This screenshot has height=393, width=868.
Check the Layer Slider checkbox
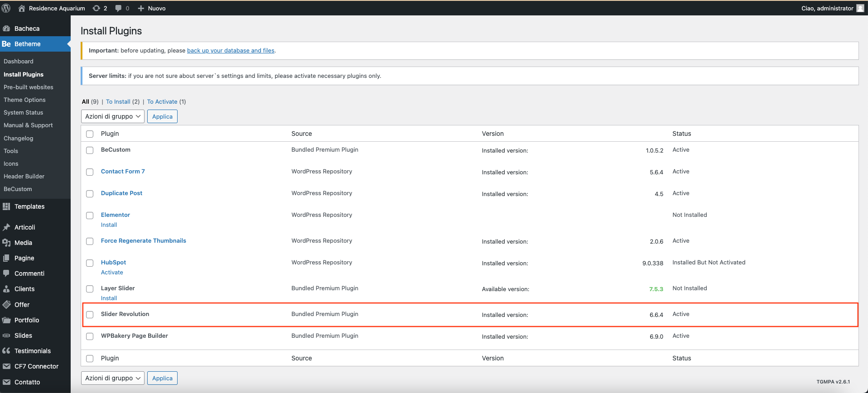pos(90,289)
